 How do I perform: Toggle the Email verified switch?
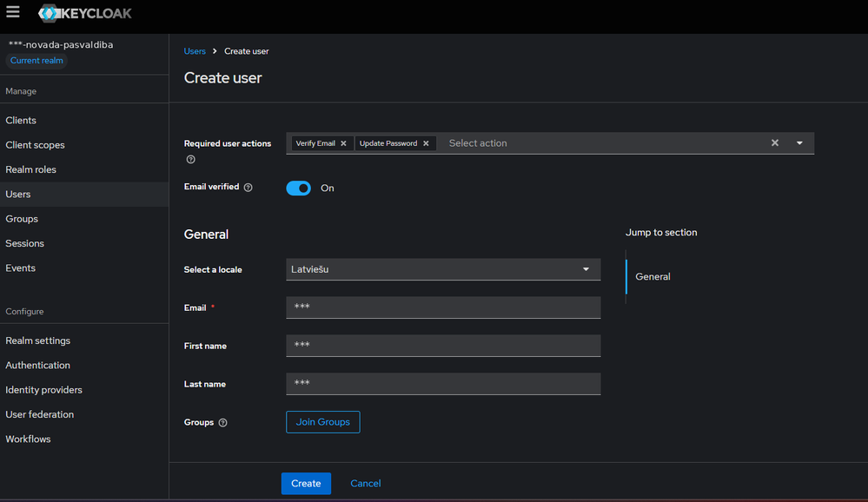tap(298, 188)
